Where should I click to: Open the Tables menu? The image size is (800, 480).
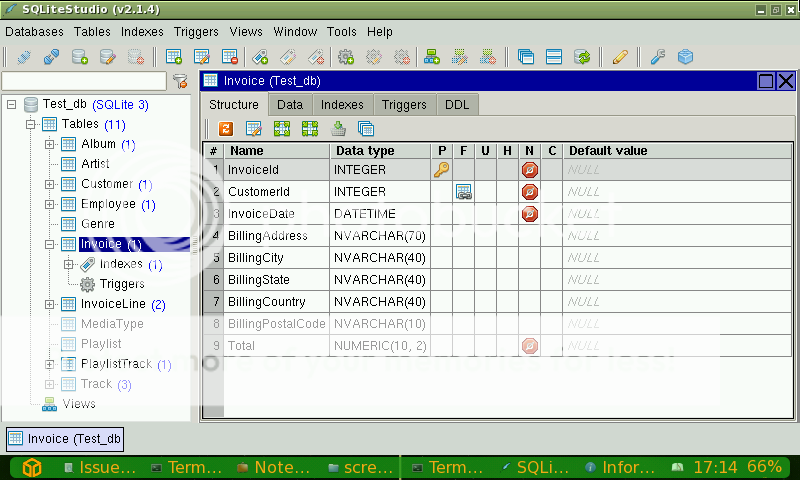92,32
